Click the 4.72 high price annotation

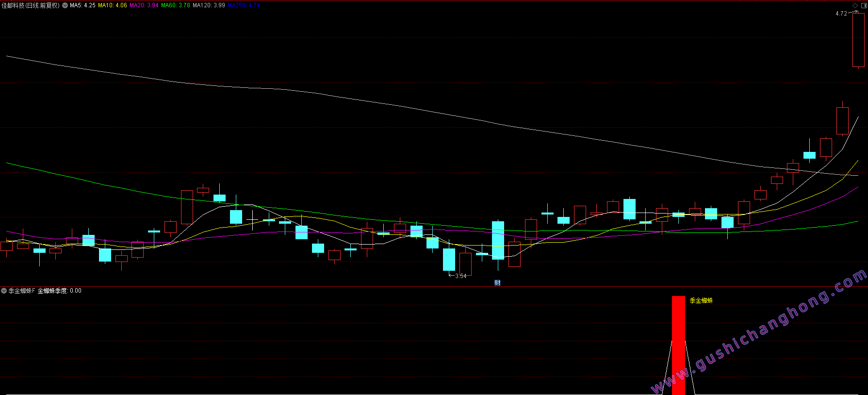(841, 14)
